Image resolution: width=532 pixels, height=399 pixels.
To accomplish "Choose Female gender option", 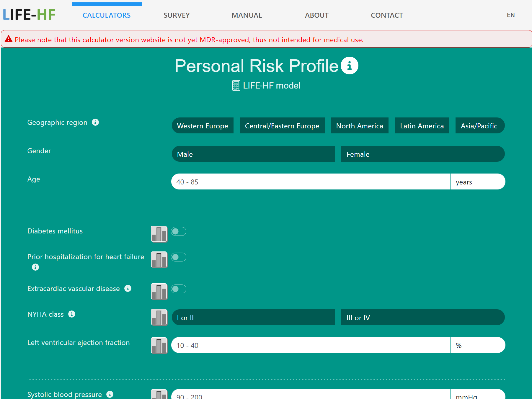I will pyautogui.click(x=422, y=154).
